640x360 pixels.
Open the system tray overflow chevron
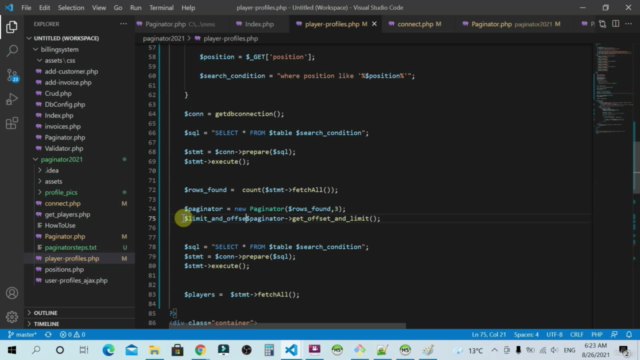click(x=494, y=350)
